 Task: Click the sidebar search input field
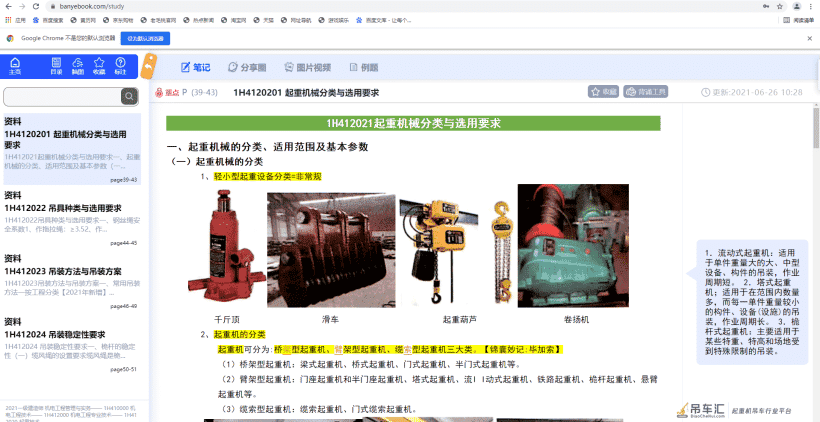coord(62,96)
